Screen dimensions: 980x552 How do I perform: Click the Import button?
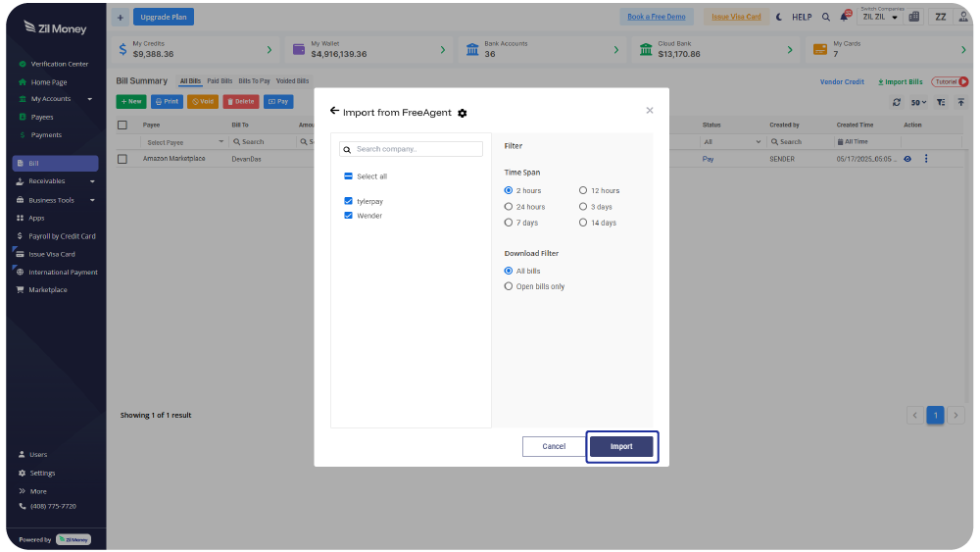(x=621, y=446)
